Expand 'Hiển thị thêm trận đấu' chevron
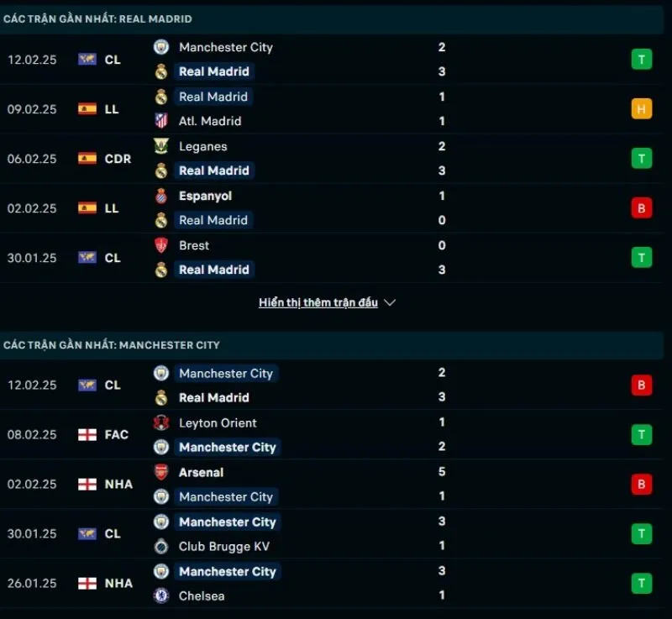The width and height of the screenshot is (672, 619). pos(389,302)
